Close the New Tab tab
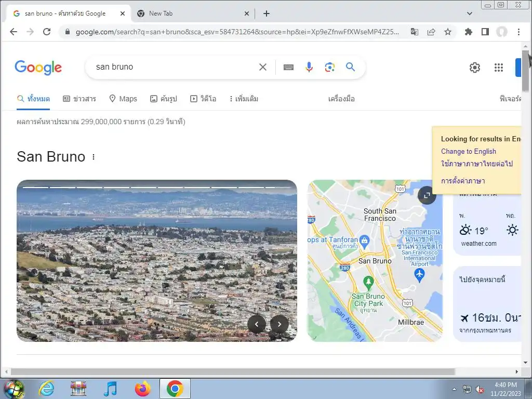532x399 pixels. pos(247,14)
